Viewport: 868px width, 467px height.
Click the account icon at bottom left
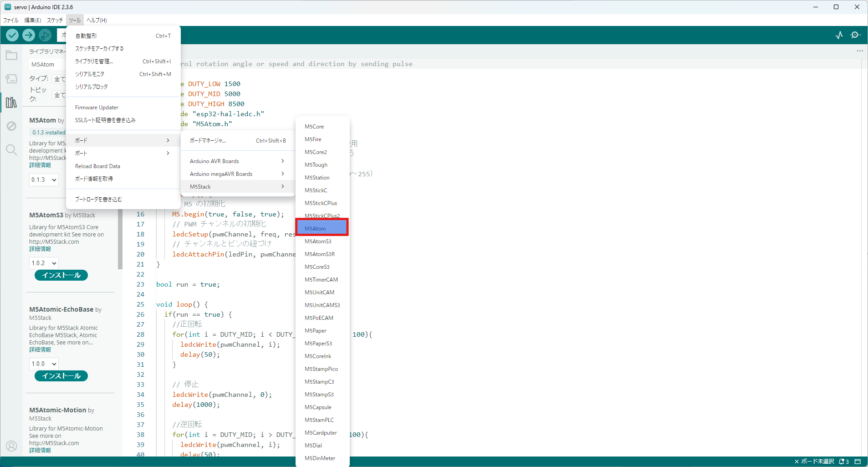click(11, 446)
